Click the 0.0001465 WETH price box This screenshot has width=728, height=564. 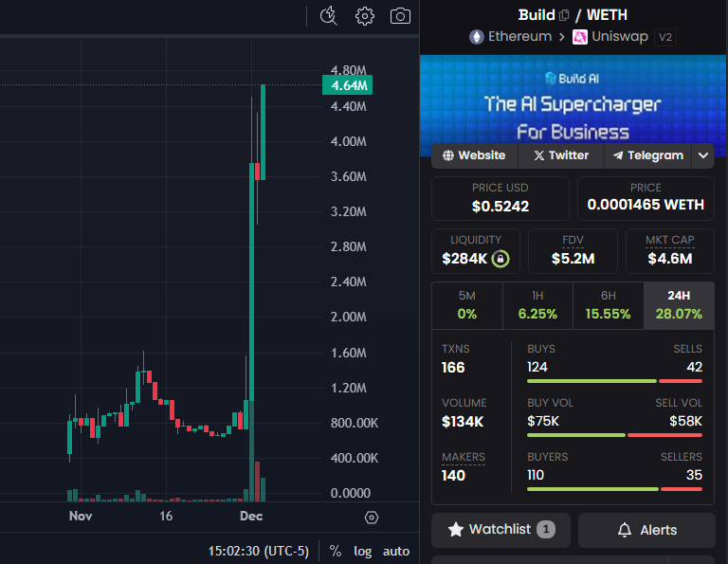[646, 198]
